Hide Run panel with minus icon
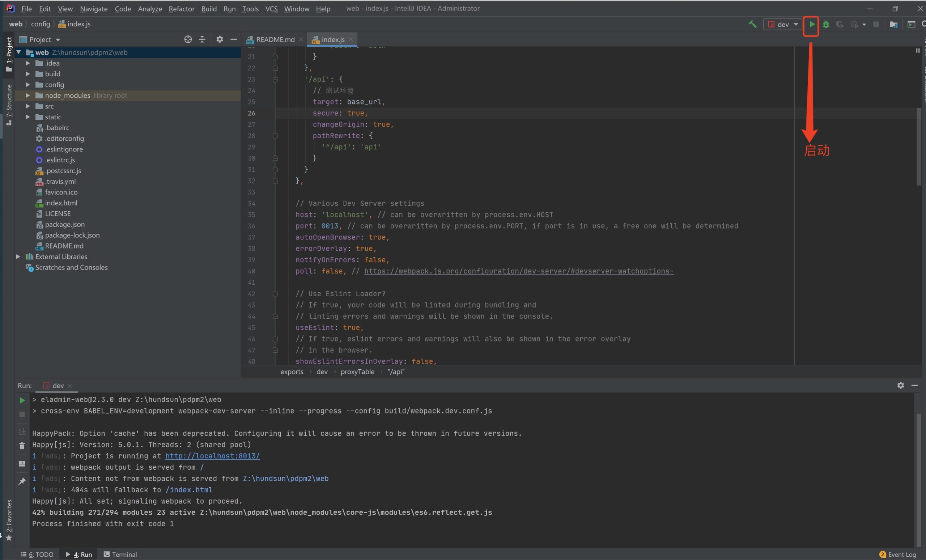The height and width of the screenshot is (560, 926). (x=915, y=385)
